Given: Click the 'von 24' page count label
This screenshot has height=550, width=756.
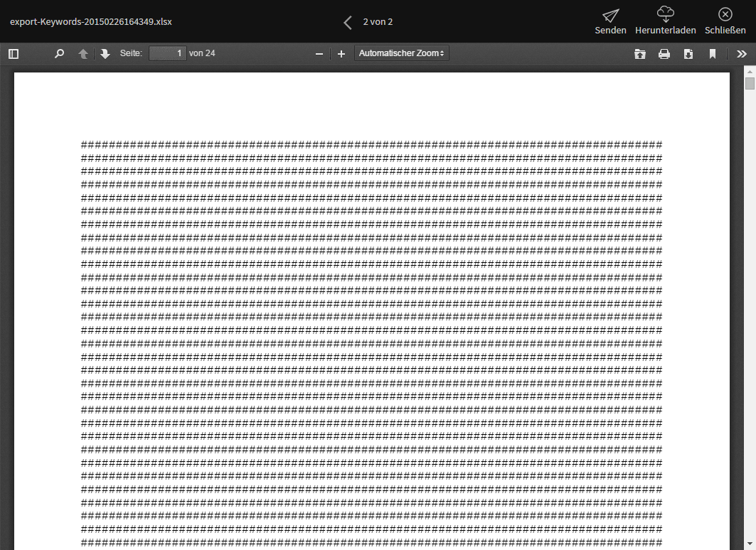Looking at the screenshot, I should (202, 53).
